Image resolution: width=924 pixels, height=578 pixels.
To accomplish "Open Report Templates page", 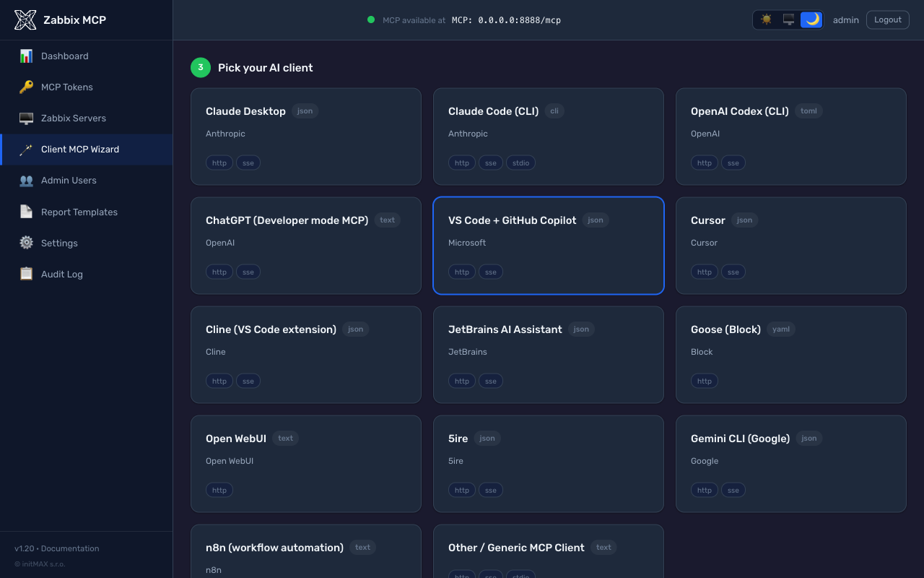I will pos(87,212).
